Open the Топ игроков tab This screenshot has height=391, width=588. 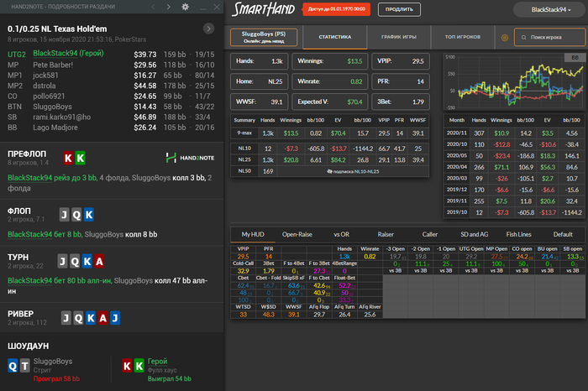[461, 38]
